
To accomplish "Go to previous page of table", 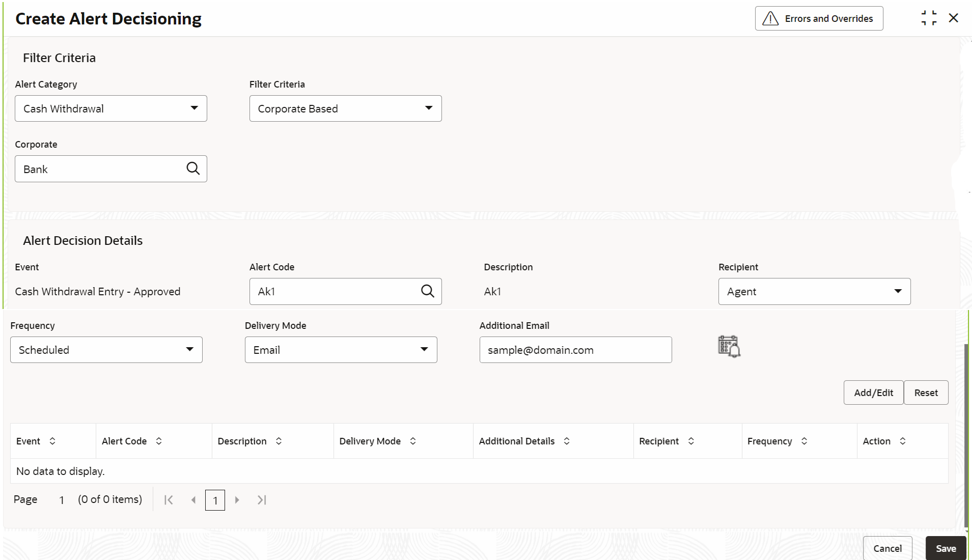I will tap(193, 500).
